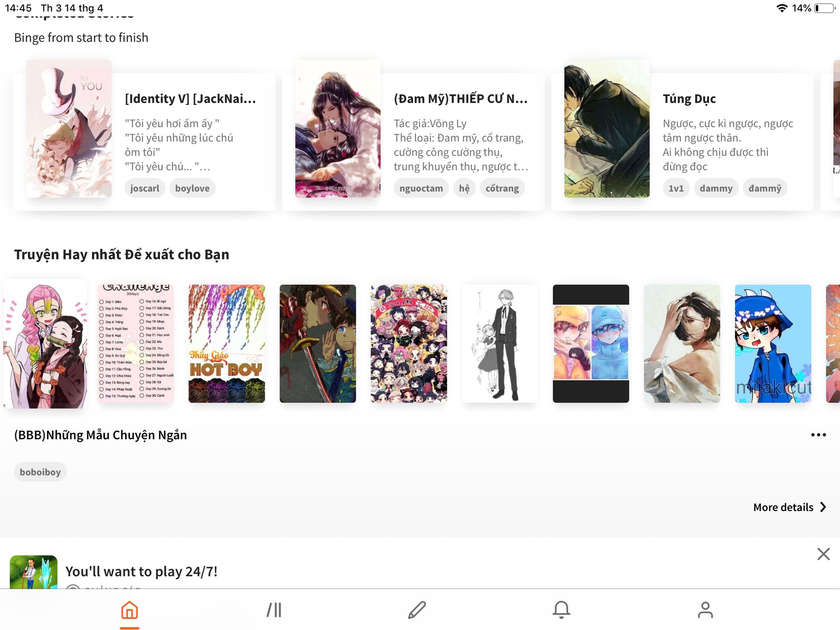Click the ad headline You'll want to play 24/7
This screenshot has height=630, width=840.
pos(141,571)
